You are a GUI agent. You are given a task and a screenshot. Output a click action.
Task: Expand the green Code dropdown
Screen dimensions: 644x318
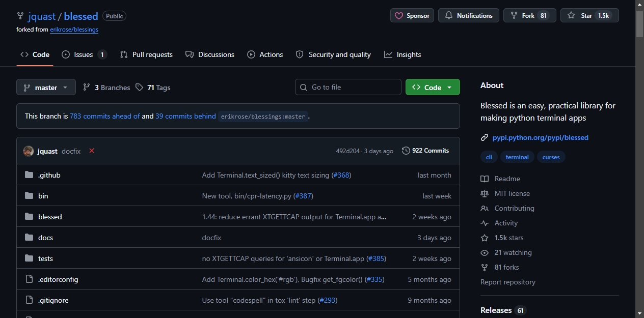433,87
